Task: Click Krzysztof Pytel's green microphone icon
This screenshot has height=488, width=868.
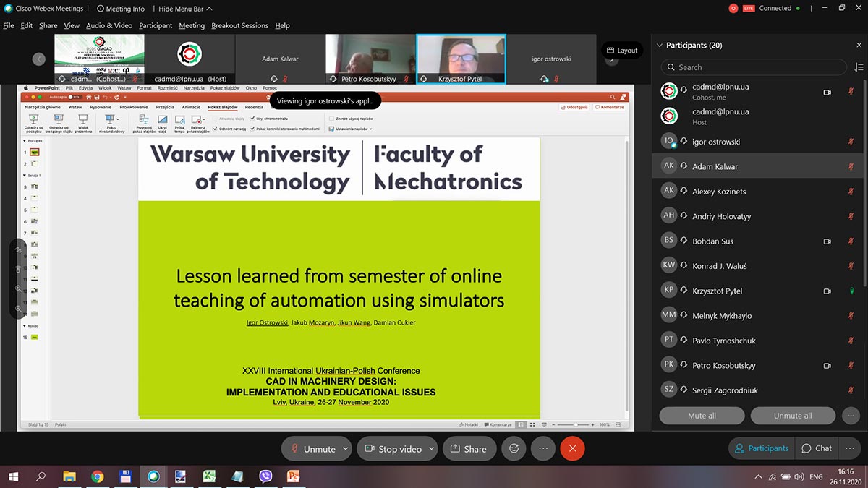Action: click(x=851, y=291)
